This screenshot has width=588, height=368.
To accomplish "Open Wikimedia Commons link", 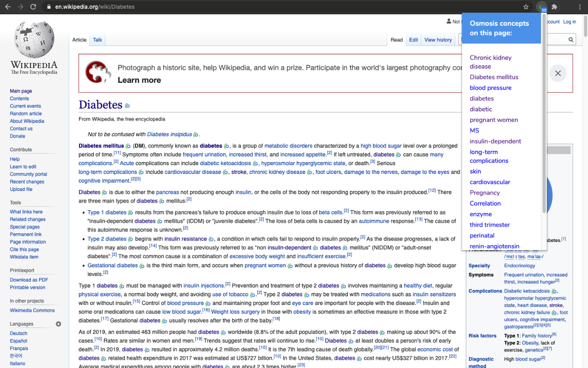I will [x=32, y=310].
